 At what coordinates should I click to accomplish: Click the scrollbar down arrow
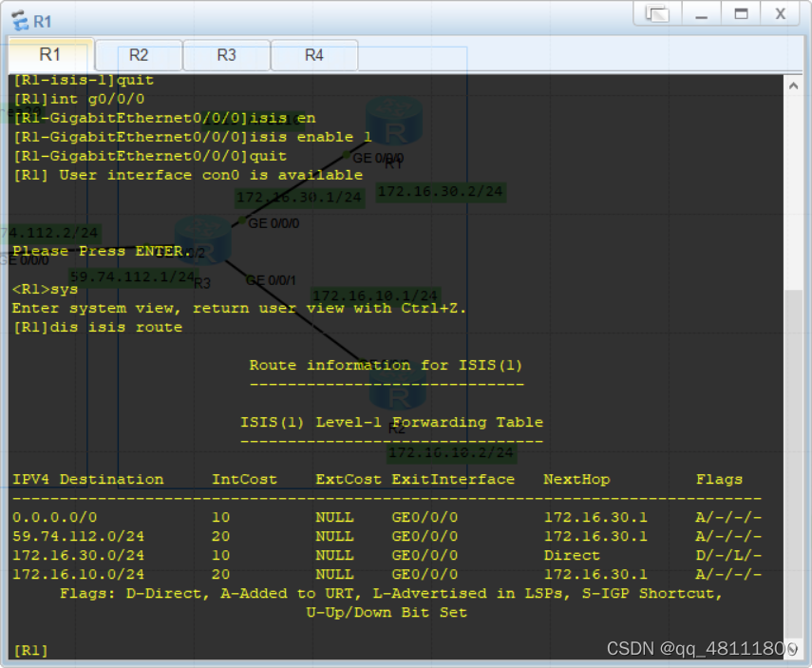coord(794,649)
